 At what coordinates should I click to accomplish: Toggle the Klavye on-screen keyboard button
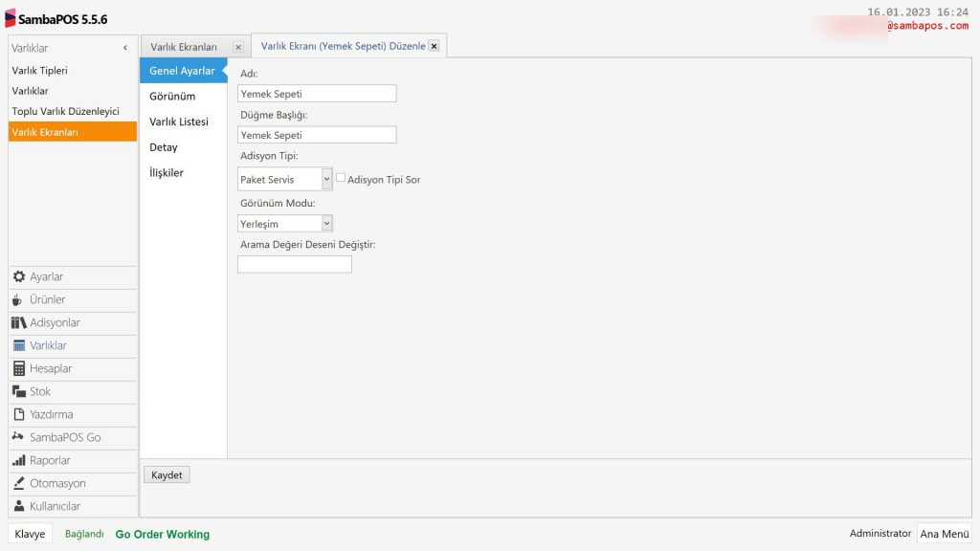point(30,534)
